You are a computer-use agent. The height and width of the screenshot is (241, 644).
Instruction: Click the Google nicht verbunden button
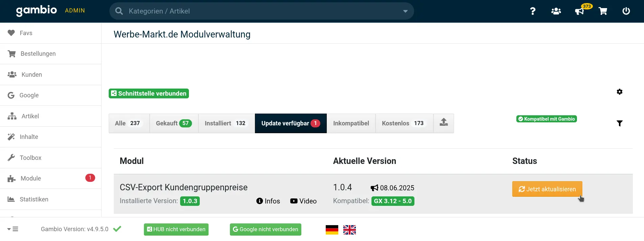[x=265, y=230]
